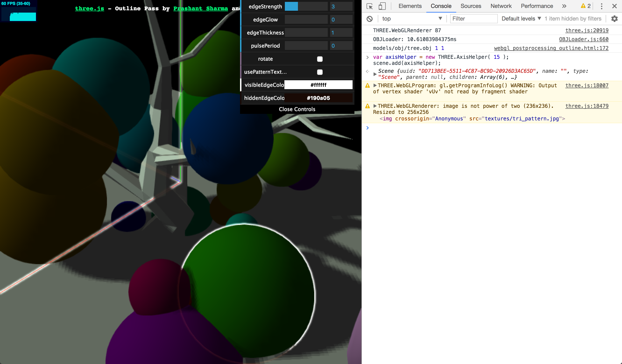Open the JavaScript context dropdown labeled top

point(412,18)
